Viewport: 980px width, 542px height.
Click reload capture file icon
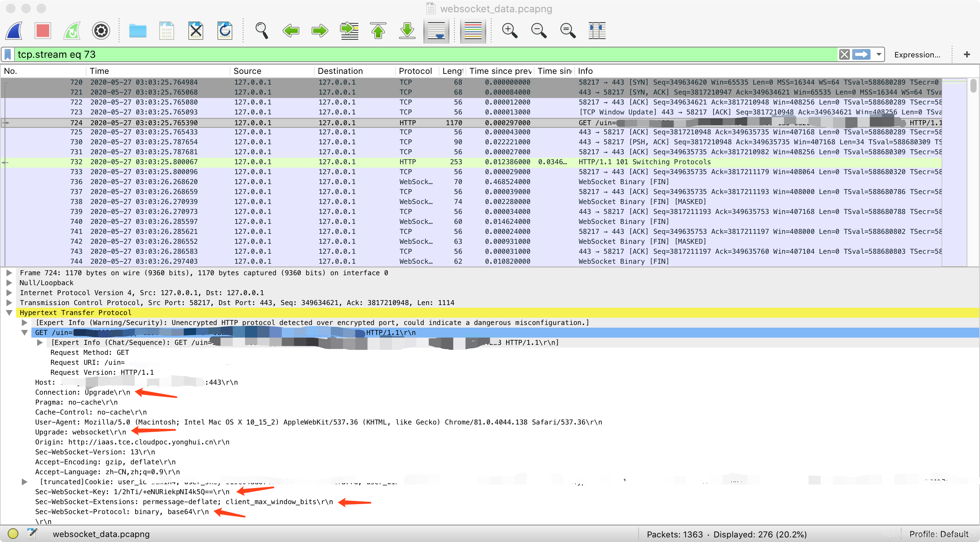[x=225, y=31]
